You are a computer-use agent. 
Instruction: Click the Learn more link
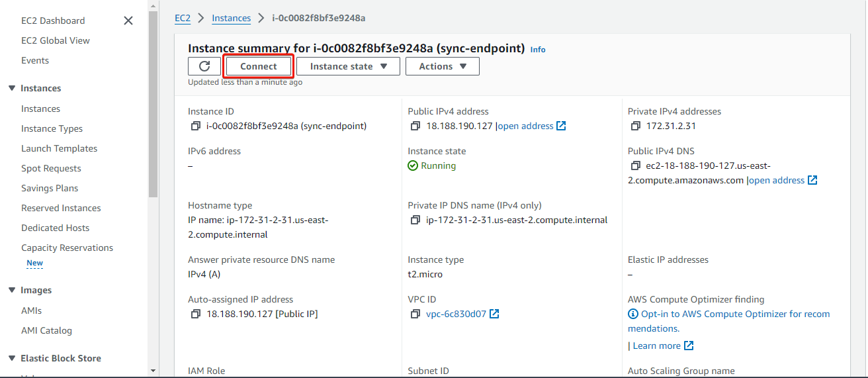657,346
